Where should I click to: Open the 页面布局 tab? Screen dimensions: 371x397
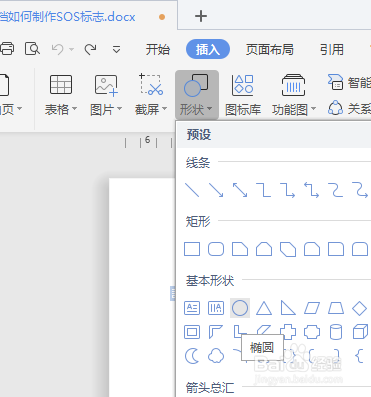pos(270,50)
